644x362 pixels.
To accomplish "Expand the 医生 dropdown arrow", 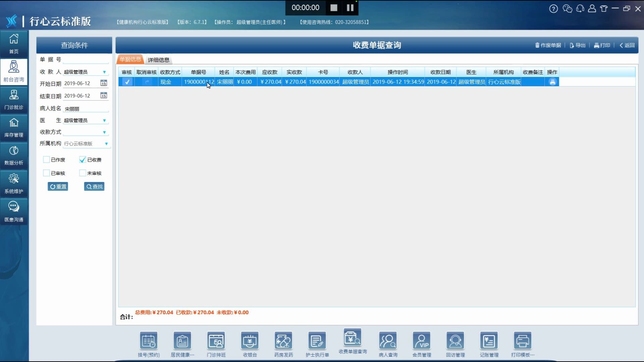I will (104, 120).
